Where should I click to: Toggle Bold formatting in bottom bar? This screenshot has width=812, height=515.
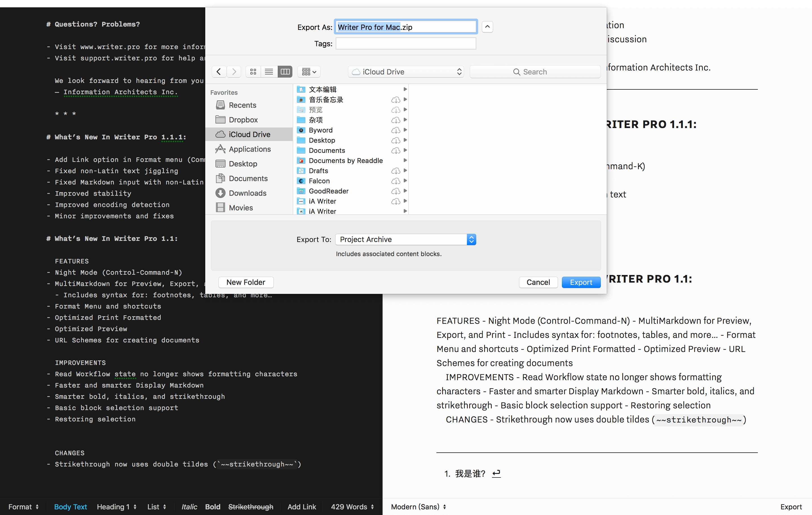click(213, 507)
